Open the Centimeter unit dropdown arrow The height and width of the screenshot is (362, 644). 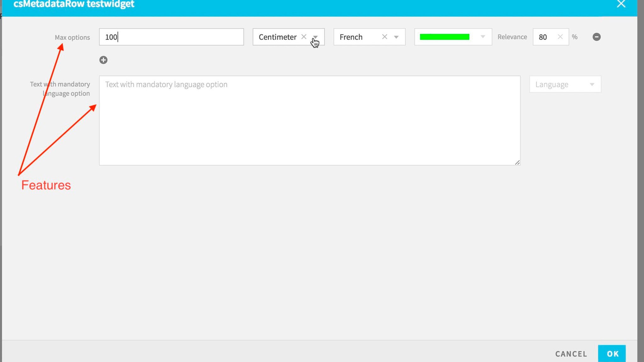coord(315,37)
